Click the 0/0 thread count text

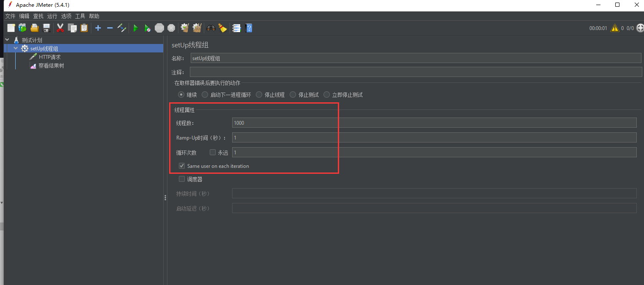click(630, 28)
